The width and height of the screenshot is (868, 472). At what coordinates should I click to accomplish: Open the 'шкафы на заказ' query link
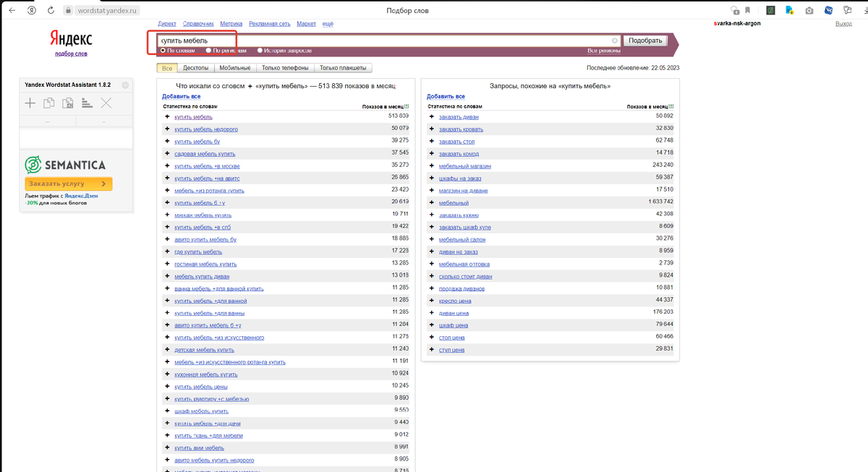pyautogui.click(x=459, y=178)
